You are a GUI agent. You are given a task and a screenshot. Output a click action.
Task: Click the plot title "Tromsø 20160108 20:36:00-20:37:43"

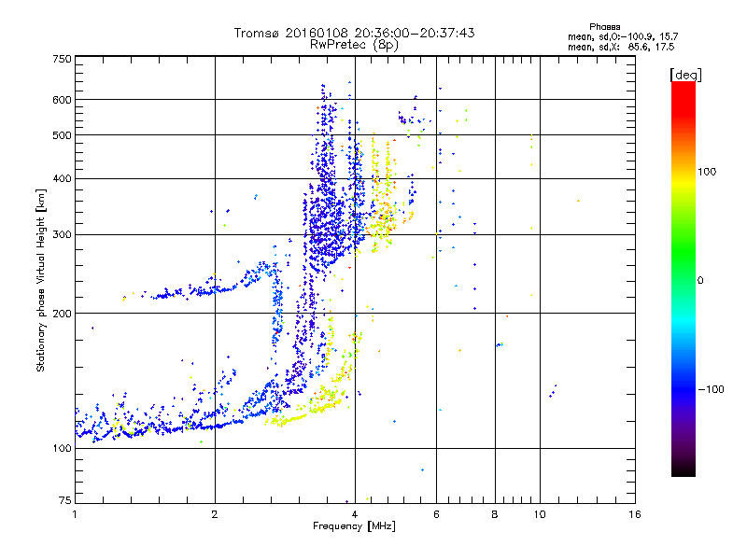click(x=354, y=33)
